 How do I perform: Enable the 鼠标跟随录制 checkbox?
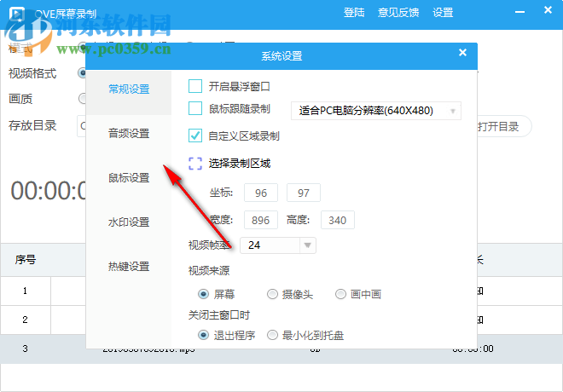click(x=195, y=109)
